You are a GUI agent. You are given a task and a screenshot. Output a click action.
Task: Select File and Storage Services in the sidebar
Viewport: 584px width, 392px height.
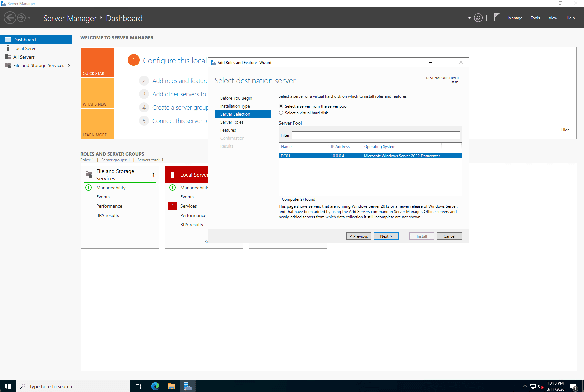pos(38,65)
